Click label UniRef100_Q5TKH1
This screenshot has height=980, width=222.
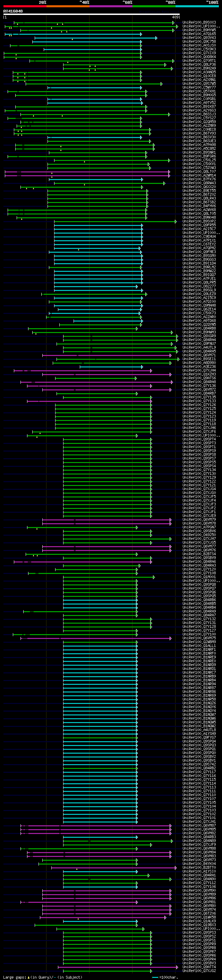(x=199, y=91)
